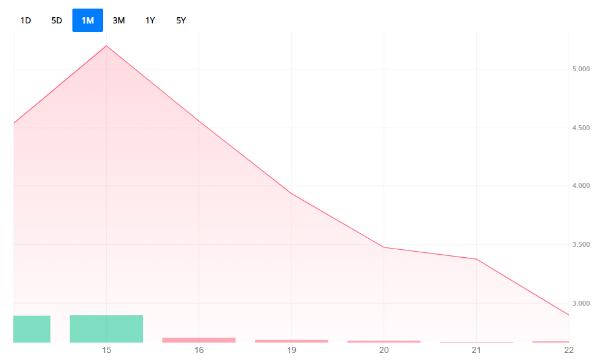Click the active 1M range tab
Viewport: 610px width, 364px height.
[x=88, y=20]
